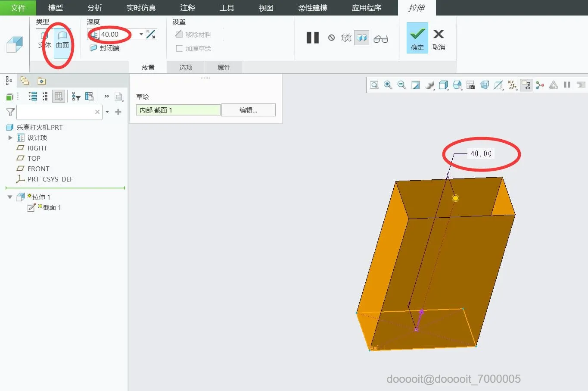Click the 内部 截面 1 sketch collector
The height and width of the screenshot is (391, 588).
tap(178, 110)
